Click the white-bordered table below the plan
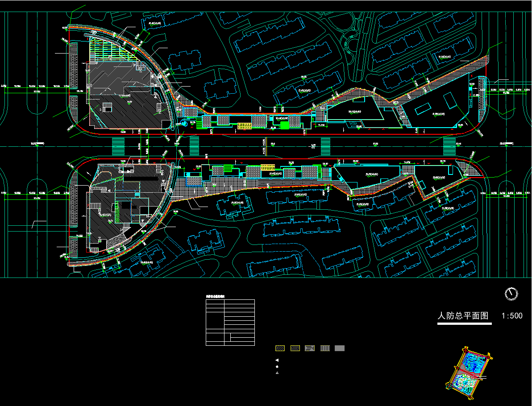The width and height of the screenshot is (532, 406). coord(230,322)
